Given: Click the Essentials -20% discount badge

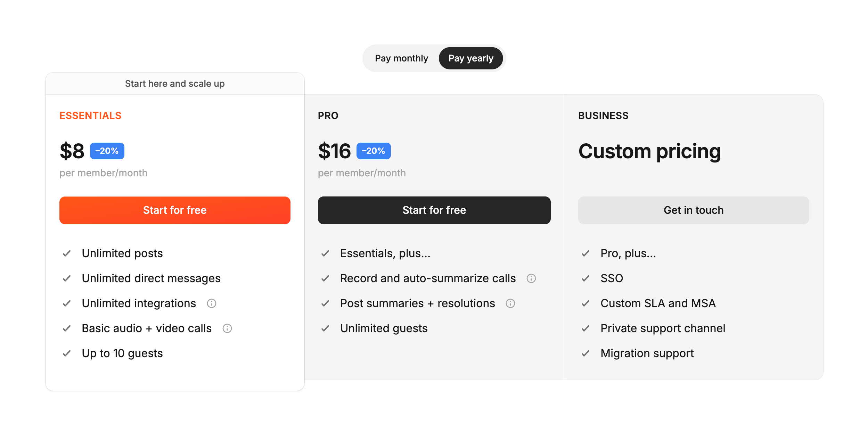Looking at the screenshot, I should (107, 151).
